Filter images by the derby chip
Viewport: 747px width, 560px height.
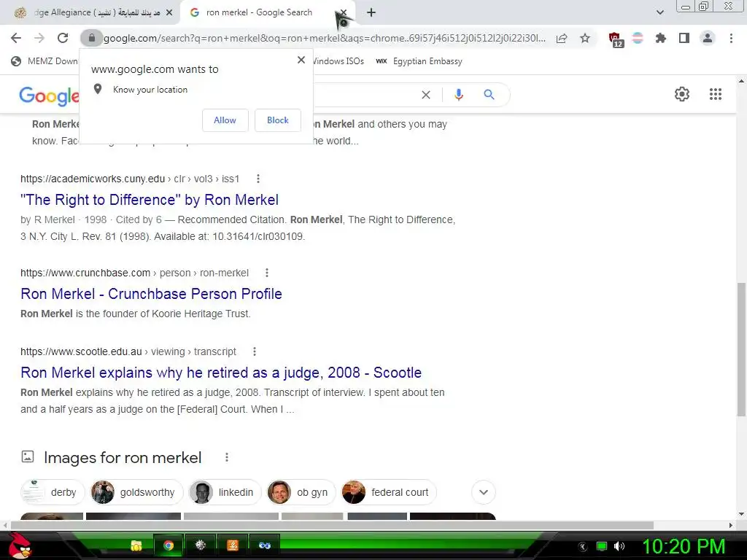coord(53,492)
